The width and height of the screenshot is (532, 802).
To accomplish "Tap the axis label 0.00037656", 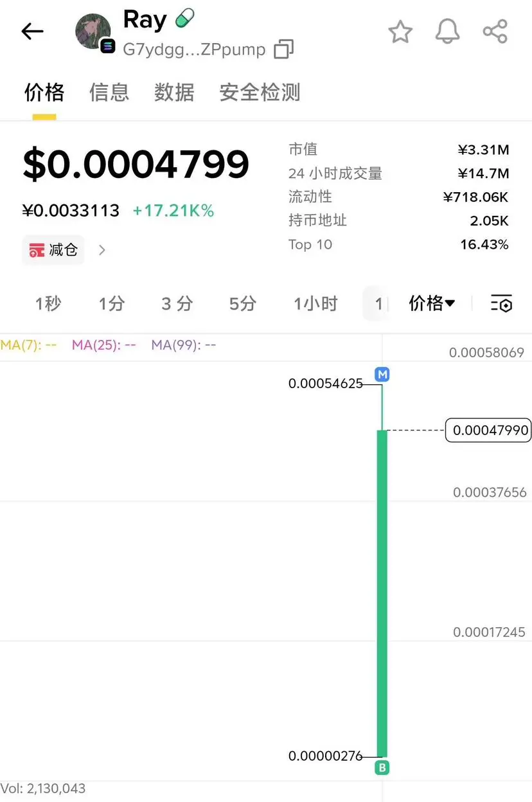I will (490, 492).
